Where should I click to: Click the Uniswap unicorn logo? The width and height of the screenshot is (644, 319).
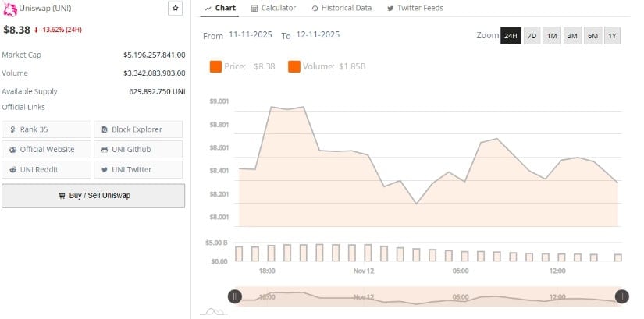(10, 9)
